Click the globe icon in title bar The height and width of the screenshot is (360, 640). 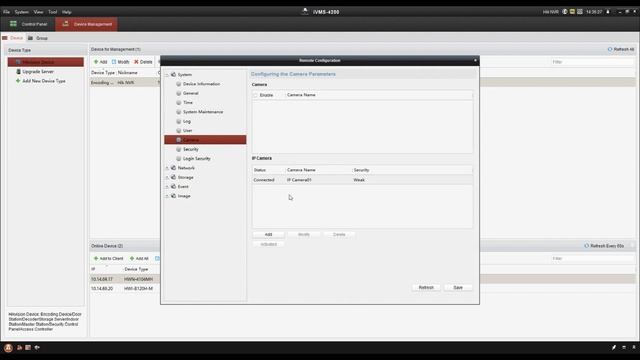[x=565, y=12]
